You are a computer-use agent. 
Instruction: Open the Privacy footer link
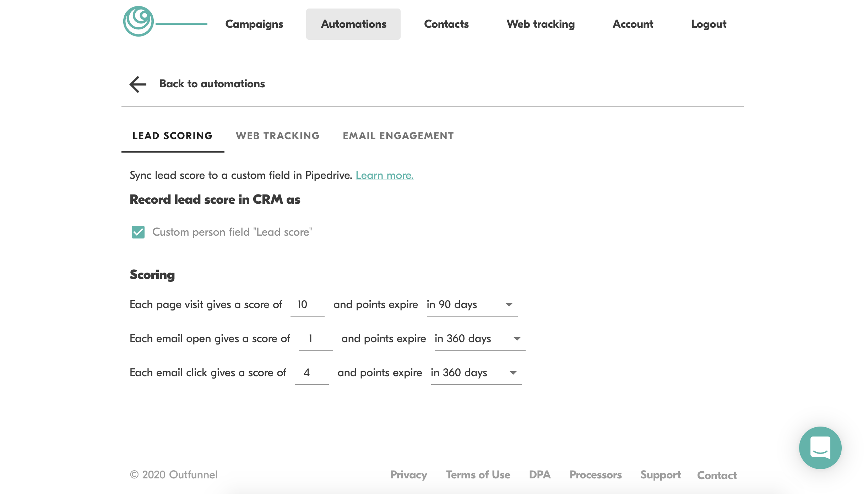point(409,475)
